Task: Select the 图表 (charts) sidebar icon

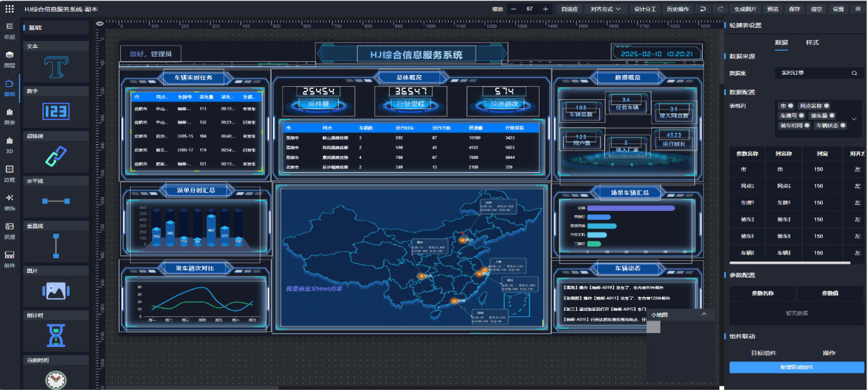Action: (x=10, y=115)
